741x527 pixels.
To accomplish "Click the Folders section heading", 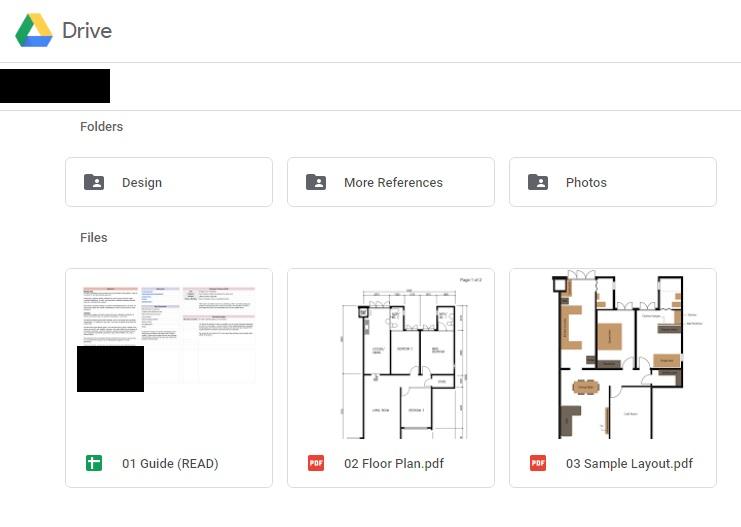I will coord(101,127).
